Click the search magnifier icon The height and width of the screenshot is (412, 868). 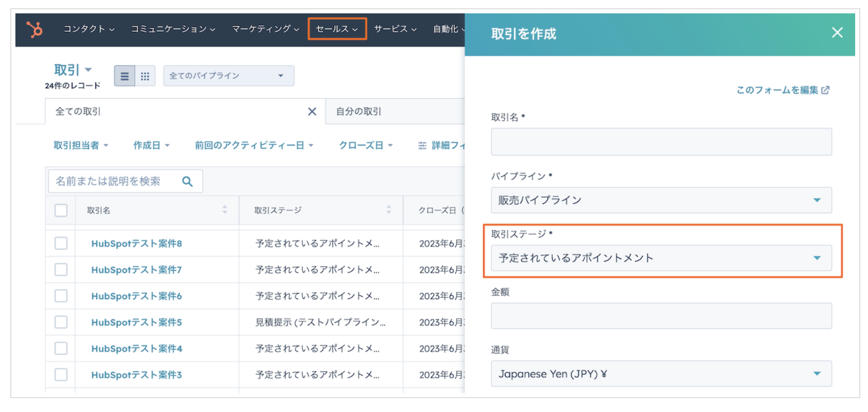(187, 181)
